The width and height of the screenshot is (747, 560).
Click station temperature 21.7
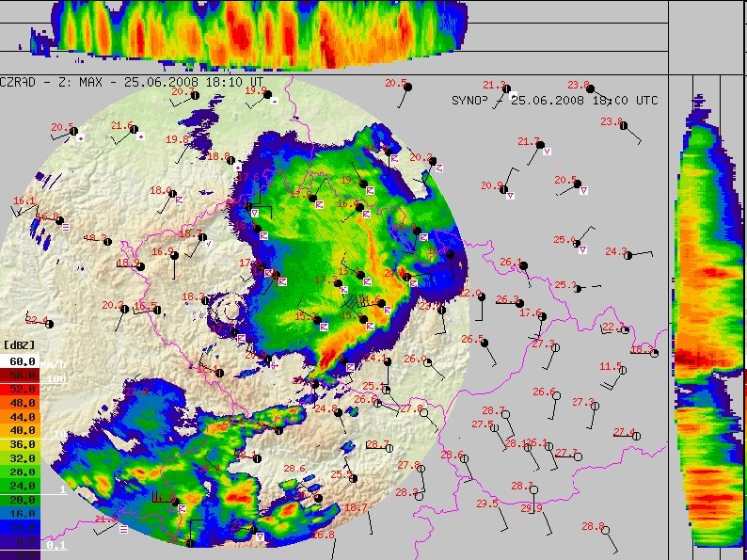(x=529, y=141)
